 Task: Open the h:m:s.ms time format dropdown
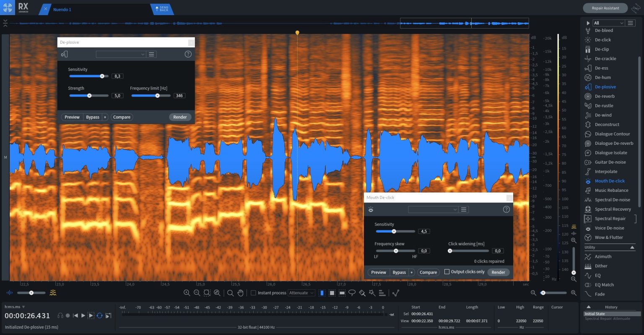point(15,307)
